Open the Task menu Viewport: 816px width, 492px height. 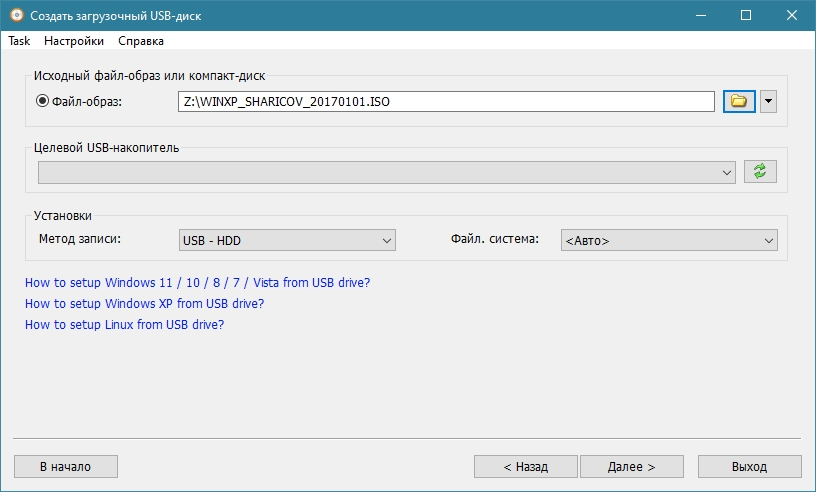click(19, 41)
